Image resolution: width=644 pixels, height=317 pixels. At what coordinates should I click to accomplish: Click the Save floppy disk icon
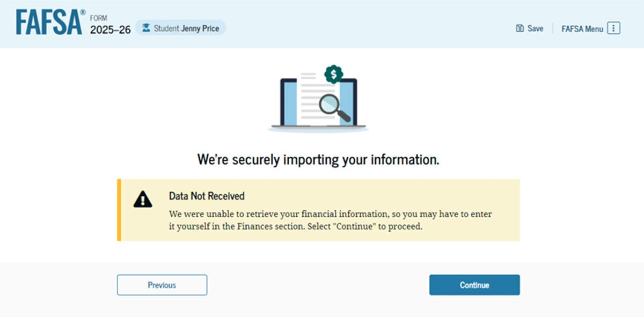pyautogui.click(x=519, y=28)
